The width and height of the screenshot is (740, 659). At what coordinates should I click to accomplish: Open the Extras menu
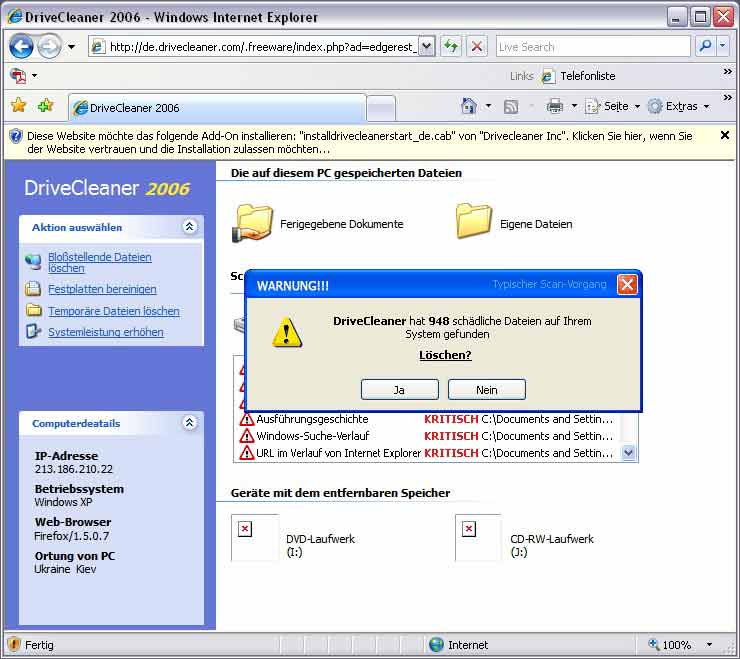(x=678, y=106)
